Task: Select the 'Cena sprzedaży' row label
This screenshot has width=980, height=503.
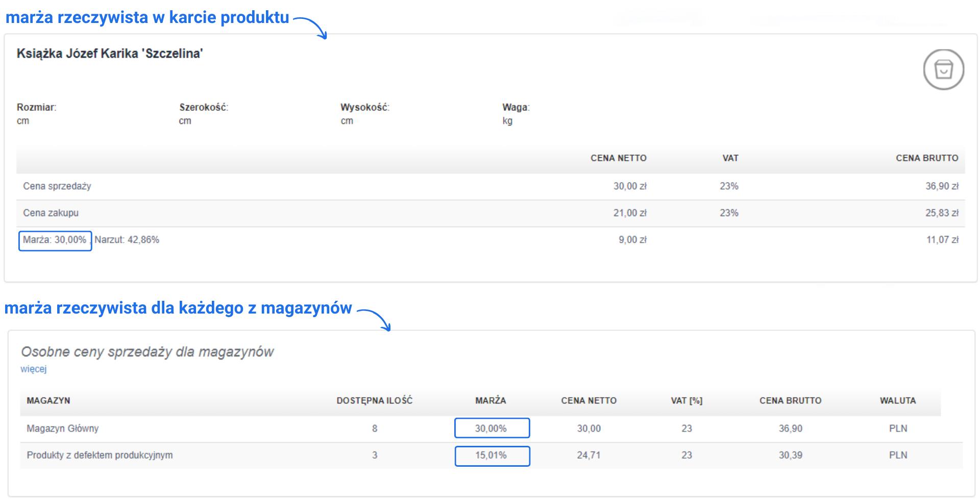Action: (57, 186)
